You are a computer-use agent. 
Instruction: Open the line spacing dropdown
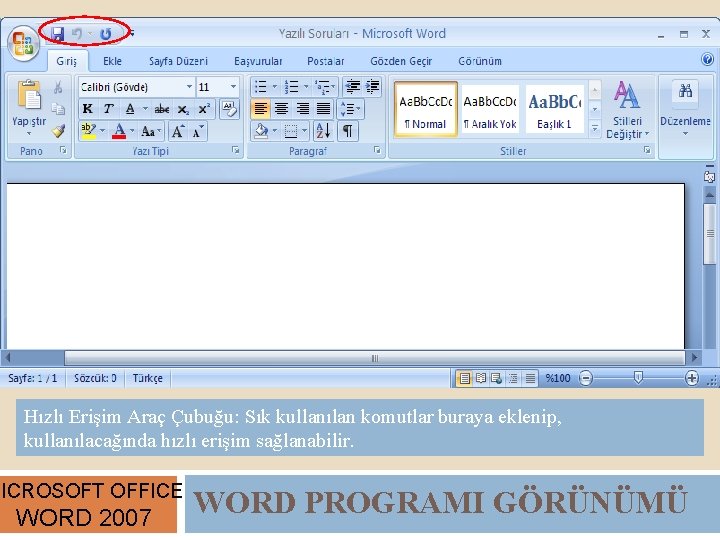[350, 109]
